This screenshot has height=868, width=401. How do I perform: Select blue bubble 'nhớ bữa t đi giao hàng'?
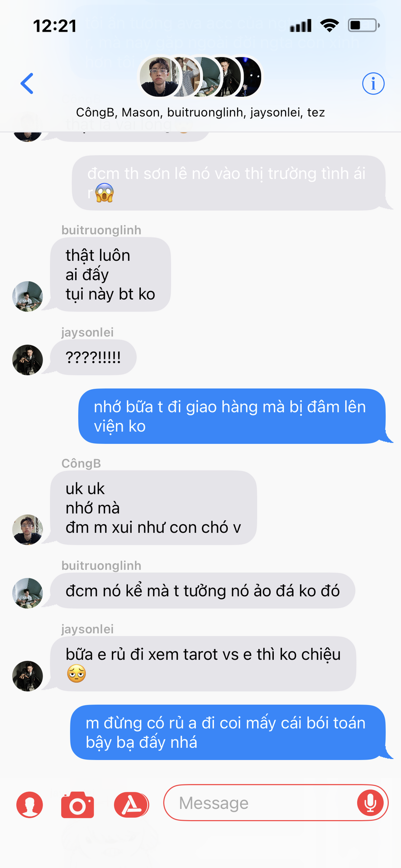(232, 416)
